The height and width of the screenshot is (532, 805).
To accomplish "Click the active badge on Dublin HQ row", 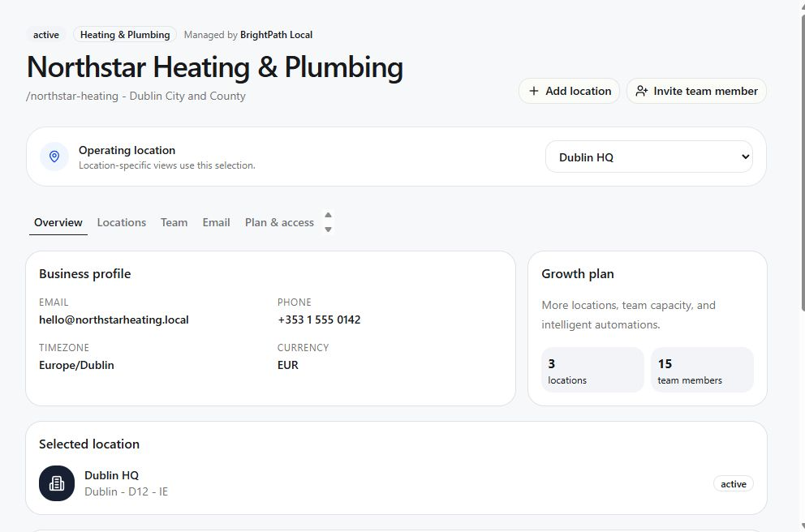I will (x=733, y=484).
